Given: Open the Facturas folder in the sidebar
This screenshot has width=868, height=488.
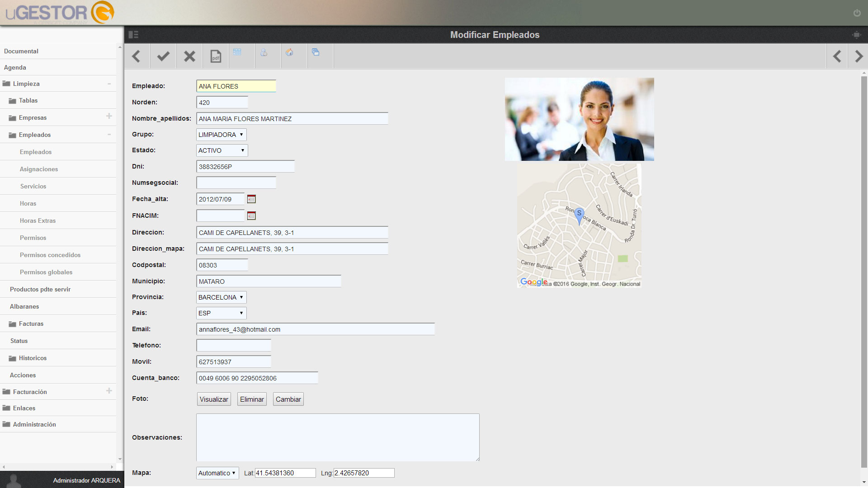Looking at the screenshot, I should (31, 324).
